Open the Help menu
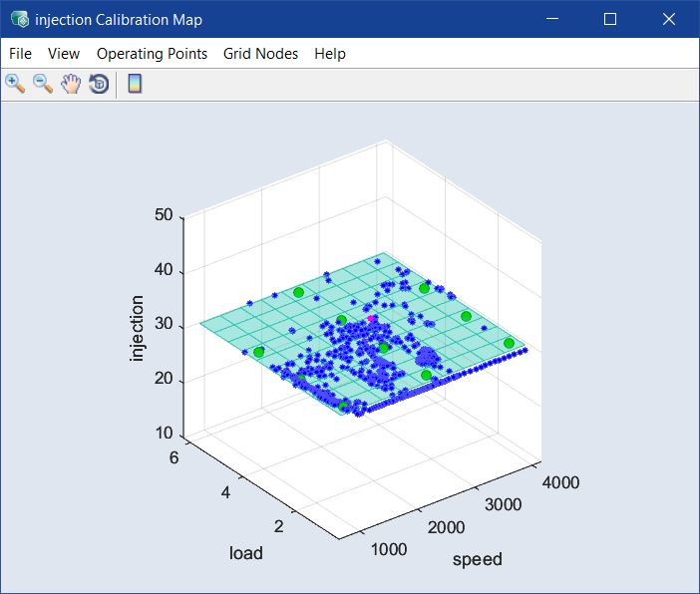Viewport: 700px width, 594px height. click(330, 54)
